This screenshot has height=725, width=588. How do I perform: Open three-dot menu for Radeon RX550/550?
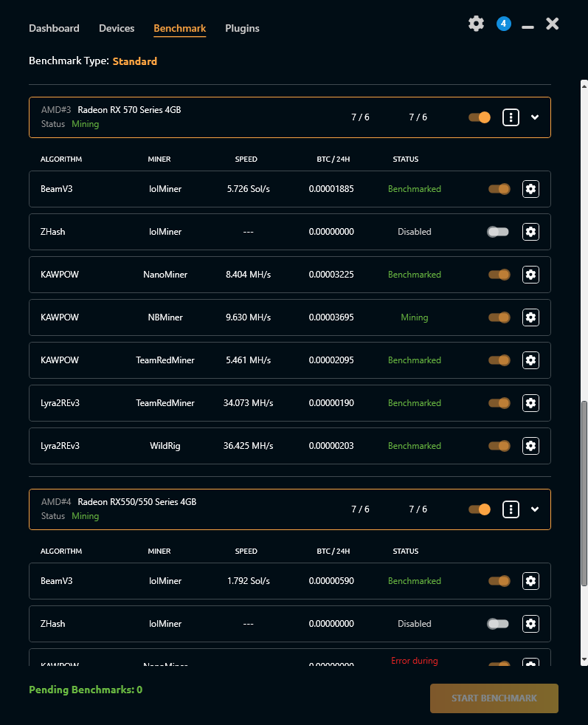point(511,509)
